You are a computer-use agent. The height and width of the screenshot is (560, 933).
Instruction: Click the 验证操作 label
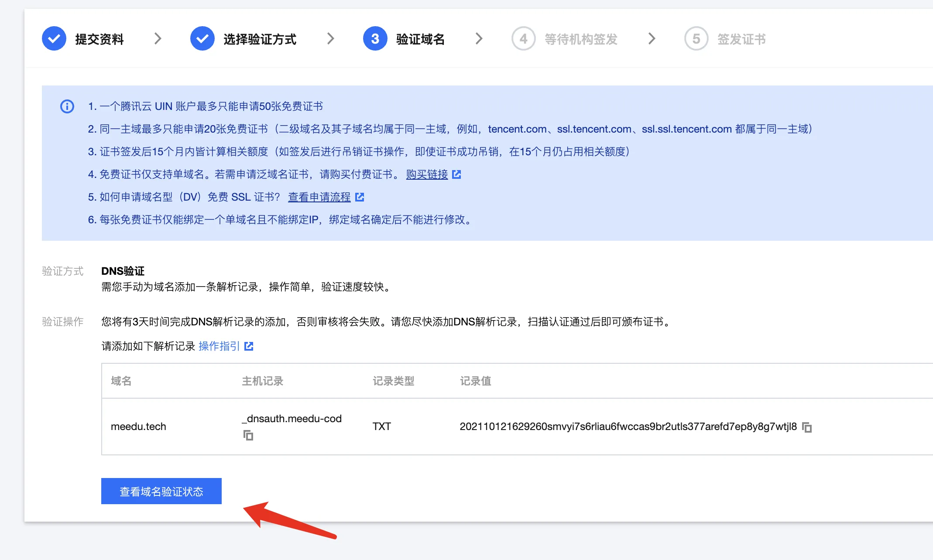[x=63, y=322]
